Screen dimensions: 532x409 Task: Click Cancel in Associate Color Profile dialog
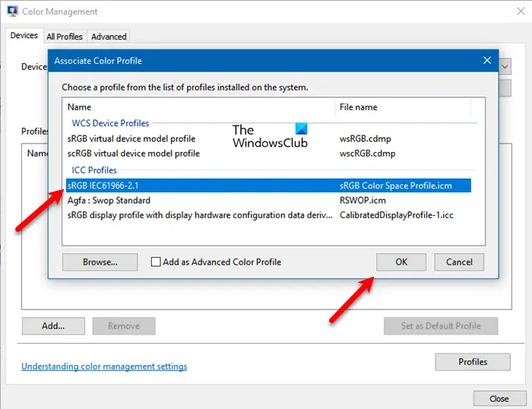[459, 262]
